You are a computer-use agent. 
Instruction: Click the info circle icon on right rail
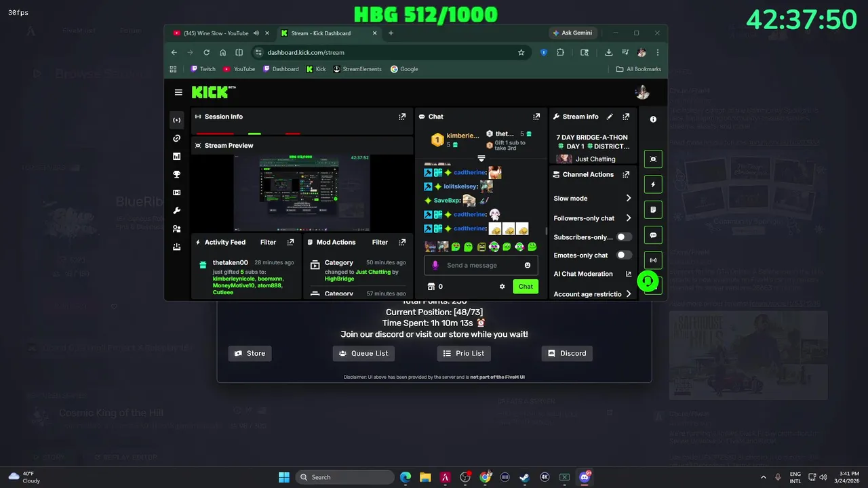653,119
